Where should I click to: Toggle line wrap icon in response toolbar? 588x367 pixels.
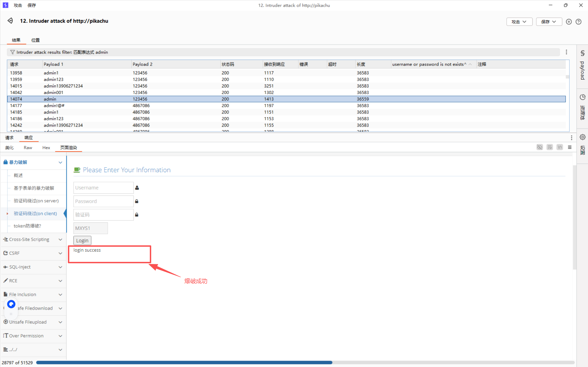pyautogui.click(x=550, y=147)
